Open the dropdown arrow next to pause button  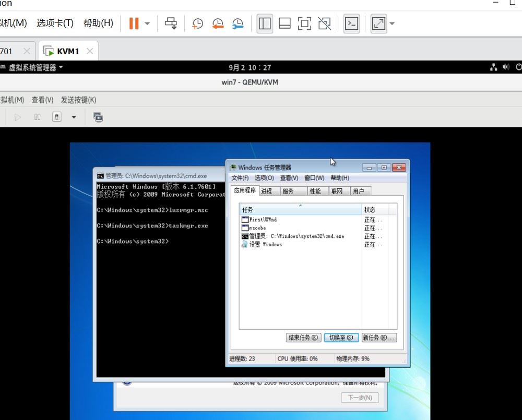(x=147, y=23)
